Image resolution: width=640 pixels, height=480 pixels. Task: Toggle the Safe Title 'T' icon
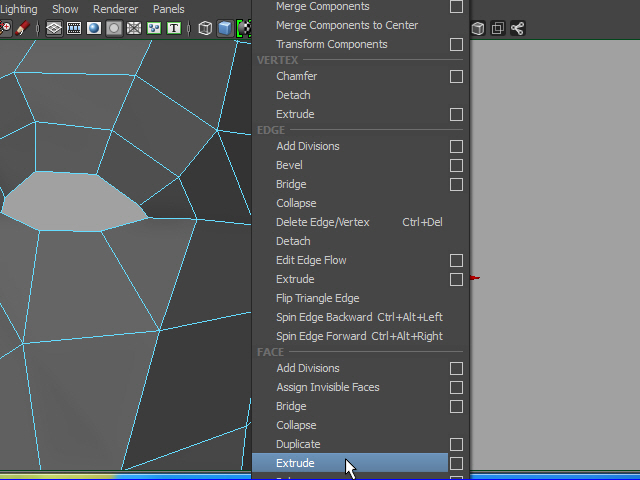pyautogui.click(x=174, y=28)
